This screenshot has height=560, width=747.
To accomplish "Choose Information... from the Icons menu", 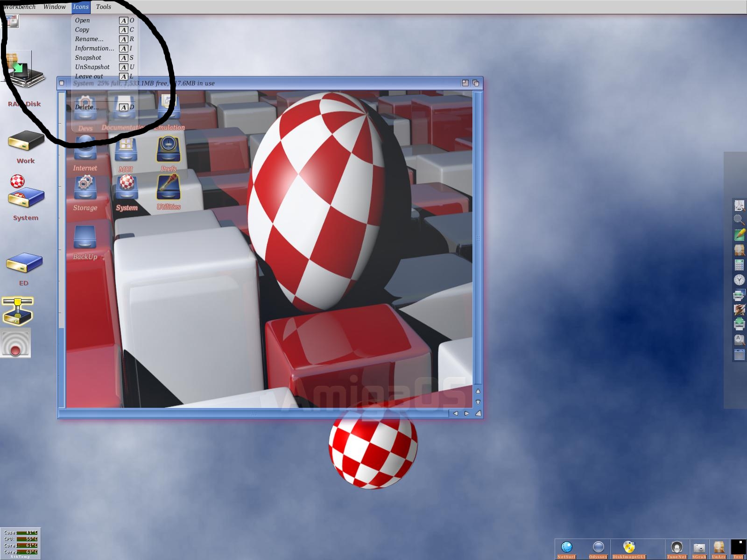I will (94, 49).
